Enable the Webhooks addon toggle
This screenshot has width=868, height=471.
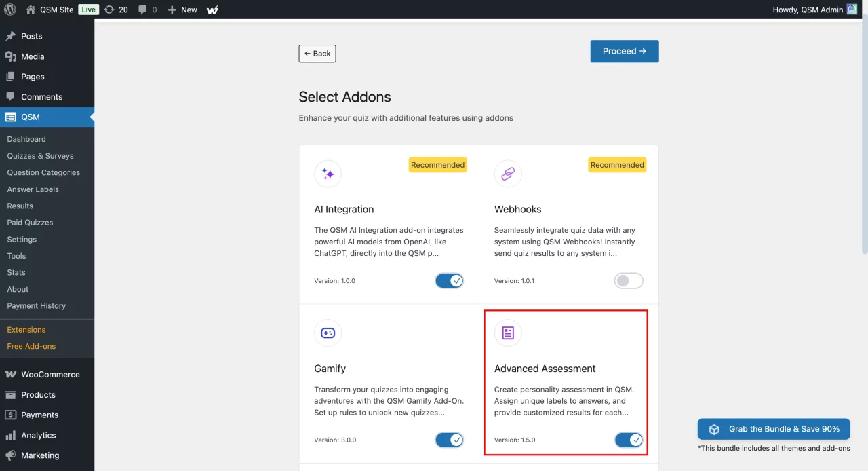[x=628, y=280]
